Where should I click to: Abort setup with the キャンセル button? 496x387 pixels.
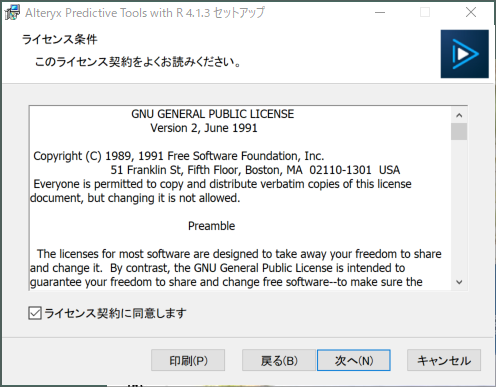point(444,360)
